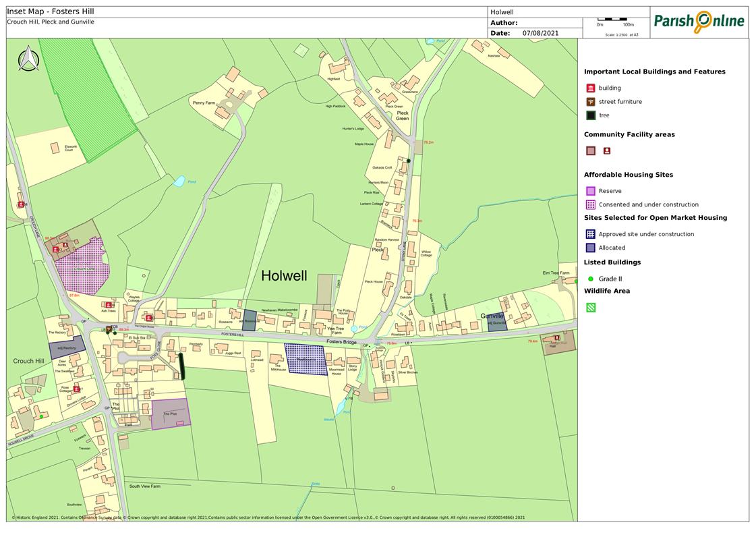The height and width of the screenshot is (535, 756).
Task: Click the 'Willow Cottage' label
Action: tap(426, 253)
